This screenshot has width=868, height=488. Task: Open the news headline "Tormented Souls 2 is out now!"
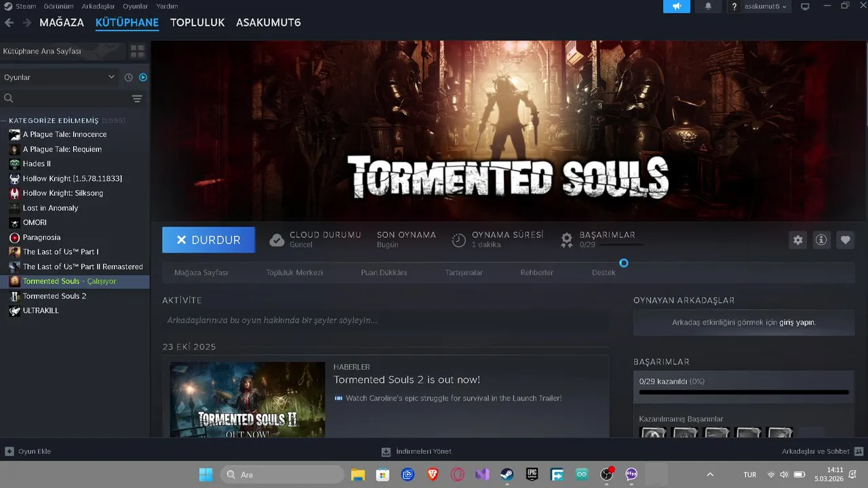click(407, 380)
